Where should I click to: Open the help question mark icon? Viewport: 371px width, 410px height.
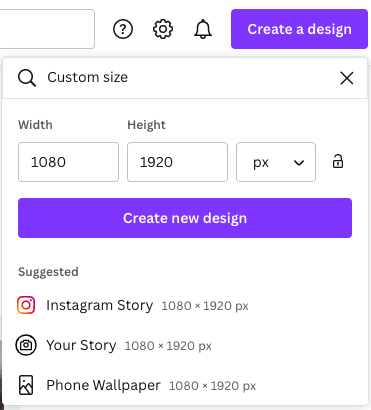(123, 29)
